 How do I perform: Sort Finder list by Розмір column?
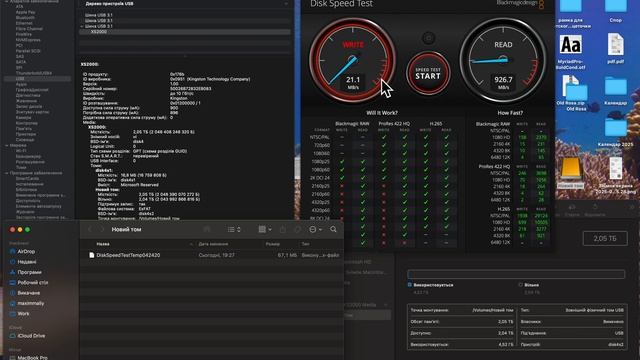click(x=273, y=244)
